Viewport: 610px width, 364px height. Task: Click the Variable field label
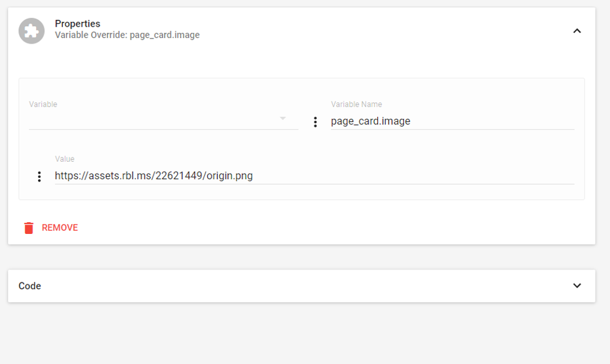tap(43, 105)
